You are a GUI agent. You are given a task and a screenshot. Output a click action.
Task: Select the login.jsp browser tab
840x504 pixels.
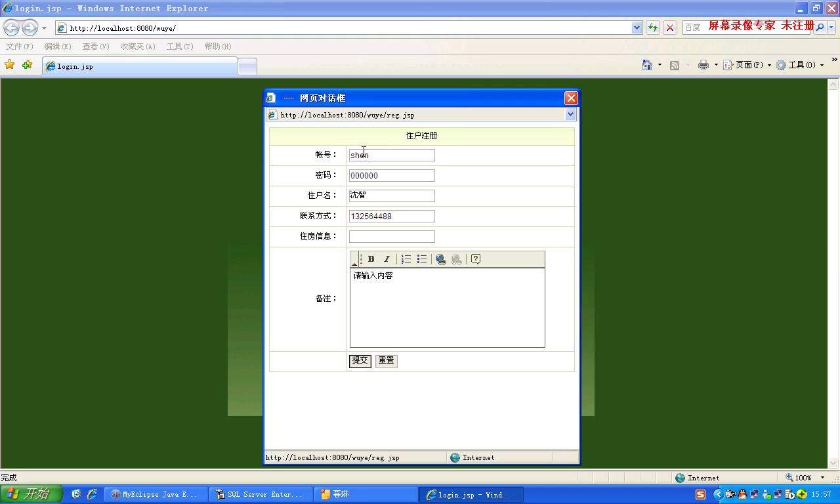click(x=140, y=66)
